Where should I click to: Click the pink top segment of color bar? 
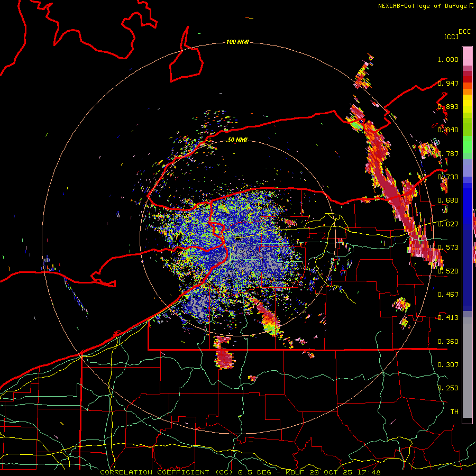[467, 56]
